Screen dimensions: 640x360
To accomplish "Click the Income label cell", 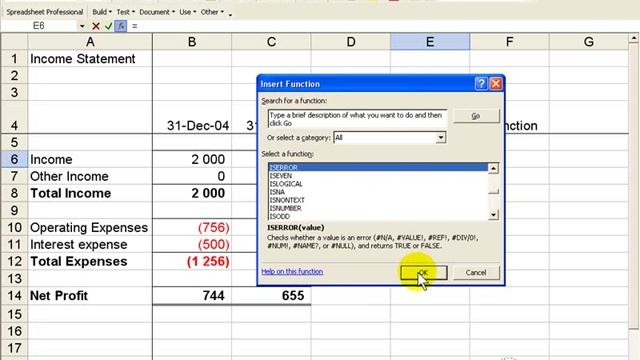I will click(x=90, y=159).
